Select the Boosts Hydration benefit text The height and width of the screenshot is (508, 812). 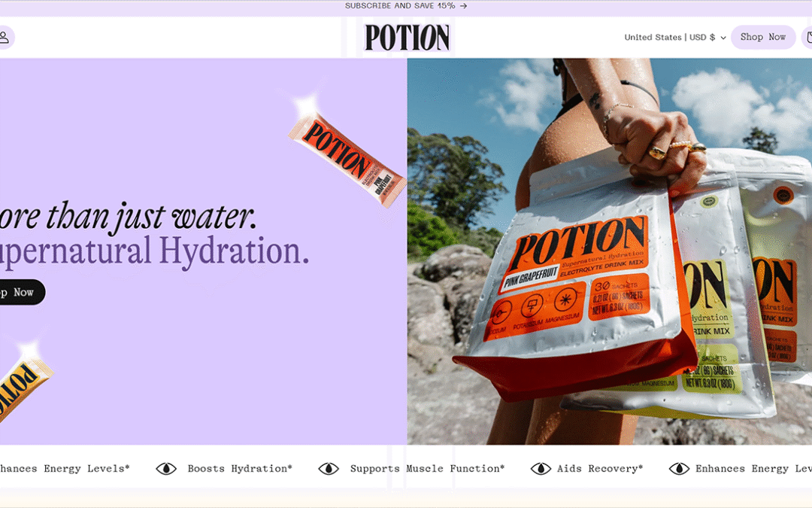pyautogui.click(x=240, y=469)
